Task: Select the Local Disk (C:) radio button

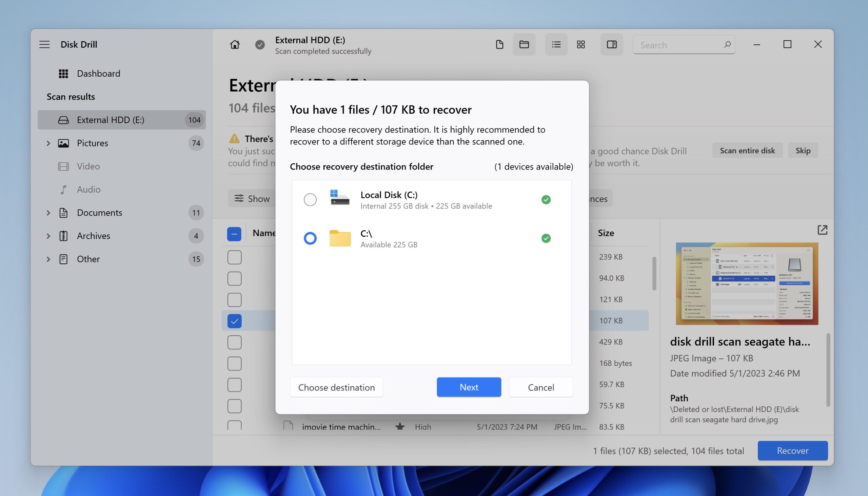Action: point(310,200)
